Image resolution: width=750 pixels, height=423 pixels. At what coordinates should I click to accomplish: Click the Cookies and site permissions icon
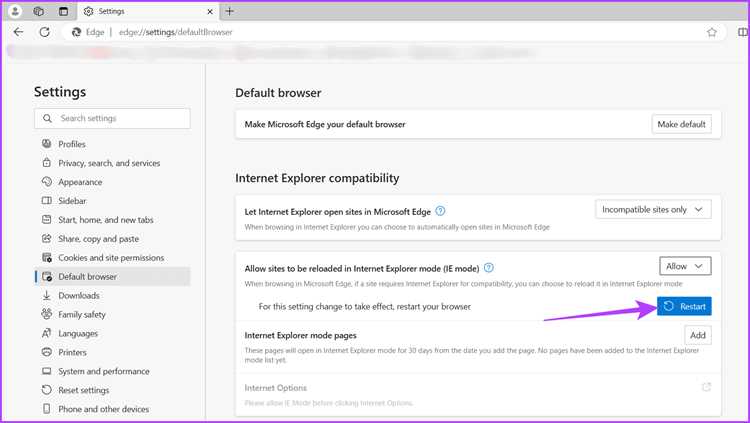[x=47, y=257]
